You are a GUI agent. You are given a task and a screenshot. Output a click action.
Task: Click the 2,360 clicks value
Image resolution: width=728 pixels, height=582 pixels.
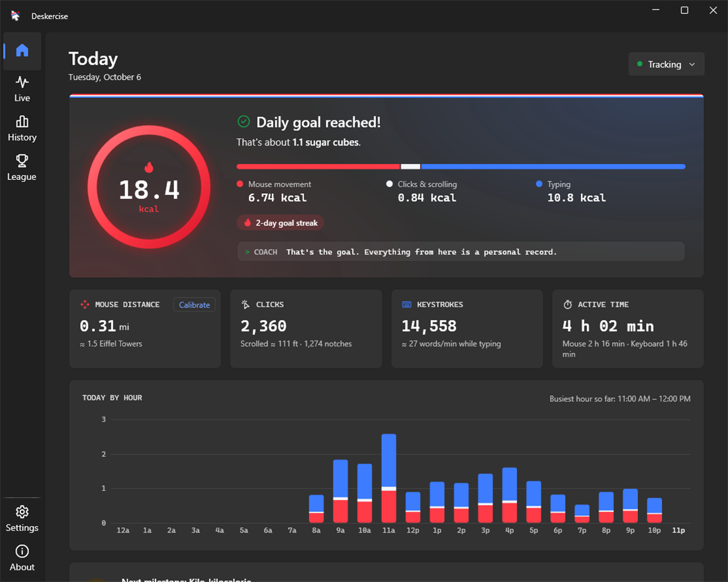tap(263, 326)
